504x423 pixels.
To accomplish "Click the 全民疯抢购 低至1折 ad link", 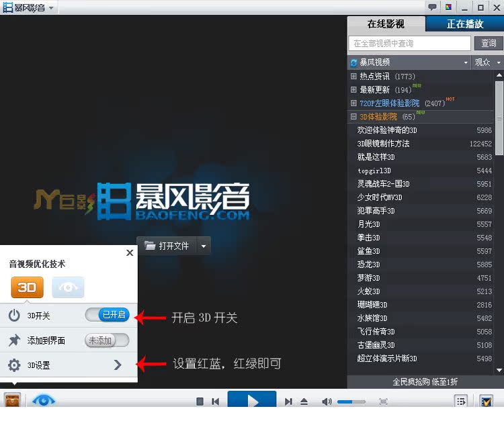I will 425,382.
